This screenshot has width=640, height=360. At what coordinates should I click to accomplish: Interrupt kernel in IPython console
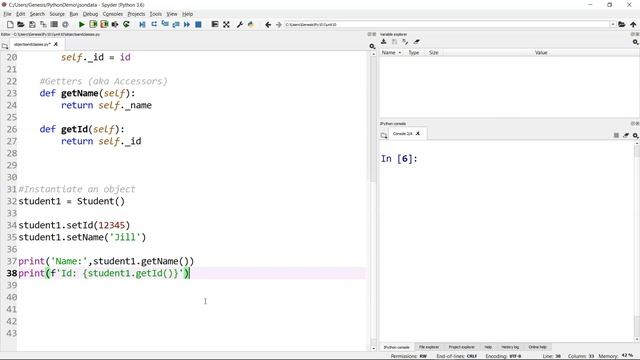pos(616,135)
